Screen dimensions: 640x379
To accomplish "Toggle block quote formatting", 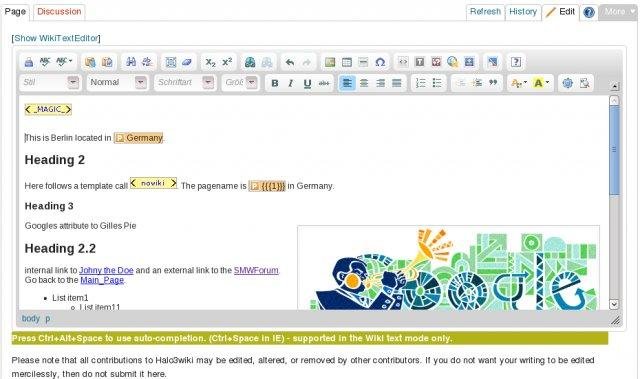I will coord(493,83).
